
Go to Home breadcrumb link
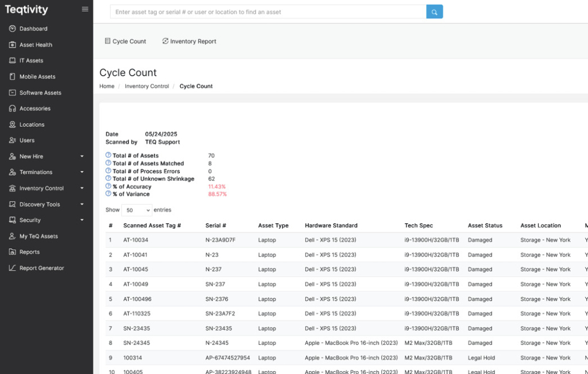coord(107,86)
